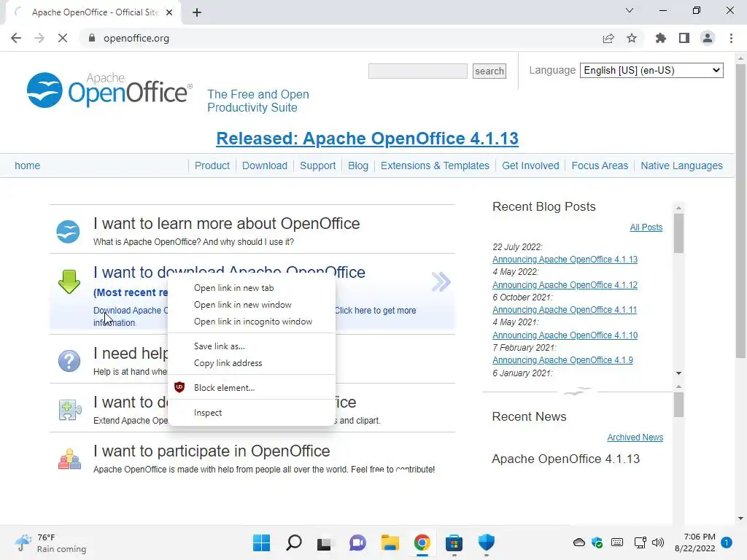Open the Blog nav link

(x=357, y=166)
